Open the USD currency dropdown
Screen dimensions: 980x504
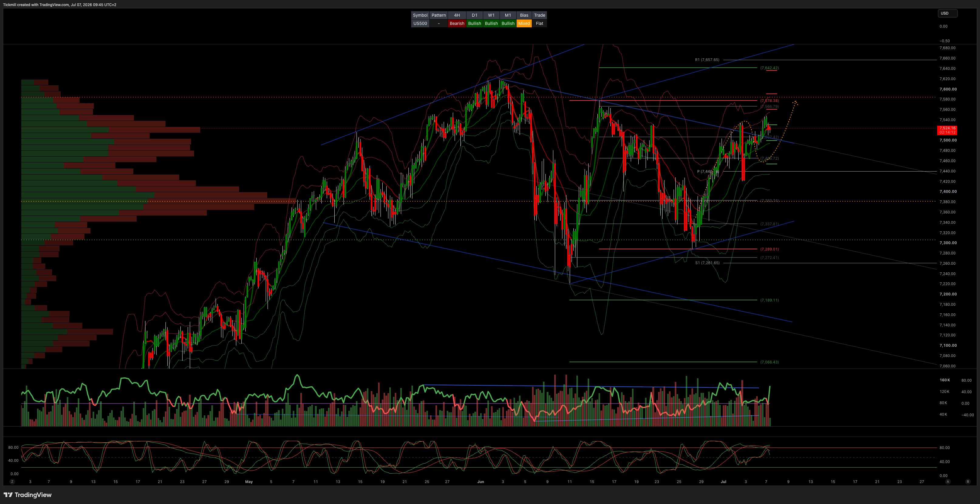point(947,13)
